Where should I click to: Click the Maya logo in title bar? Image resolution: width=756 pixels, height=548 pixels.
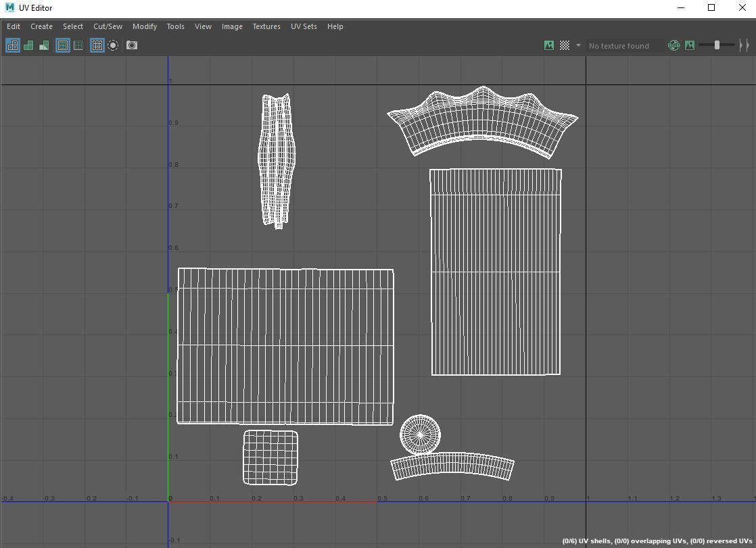point(9,7)
